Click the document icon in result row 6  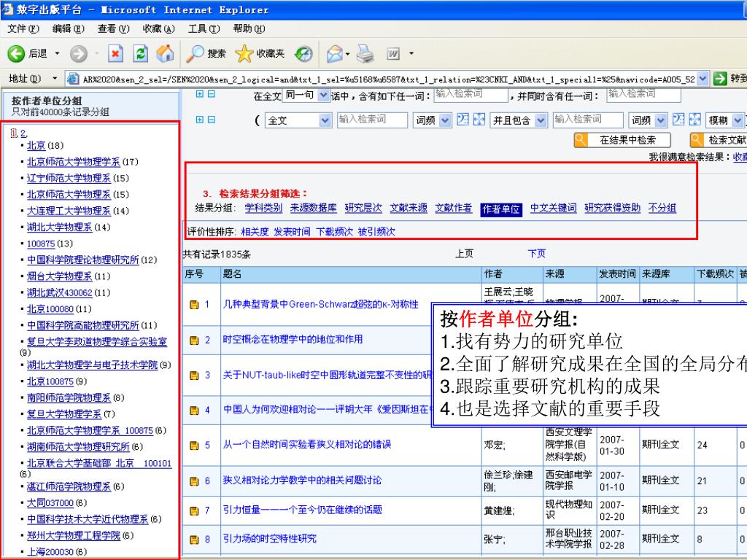coord(194,481)
